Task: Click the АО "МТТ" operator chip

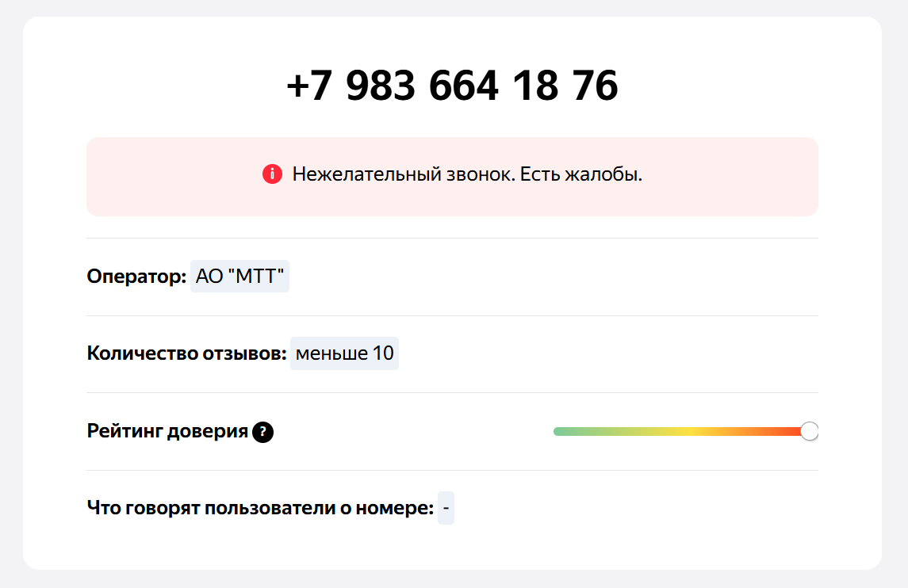Action: 239,277
